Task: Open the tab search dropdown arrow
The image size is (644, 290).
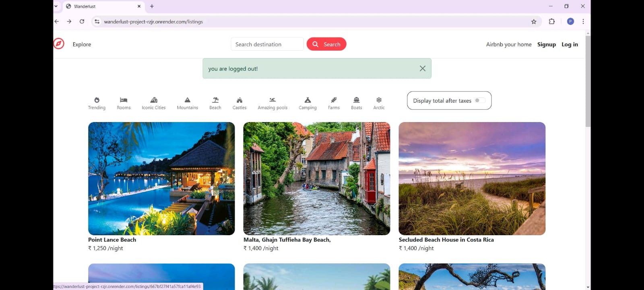Action: (56, 6)
